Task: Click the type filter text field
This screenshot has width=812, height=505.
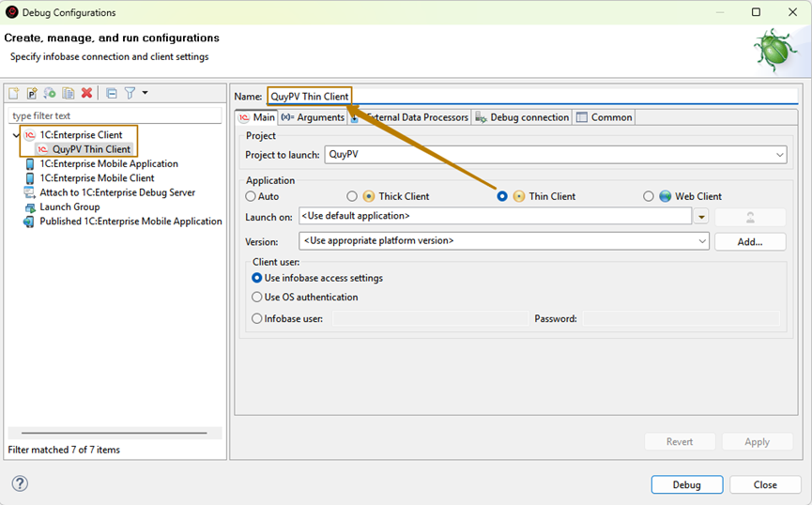Action: click(116, 115)
